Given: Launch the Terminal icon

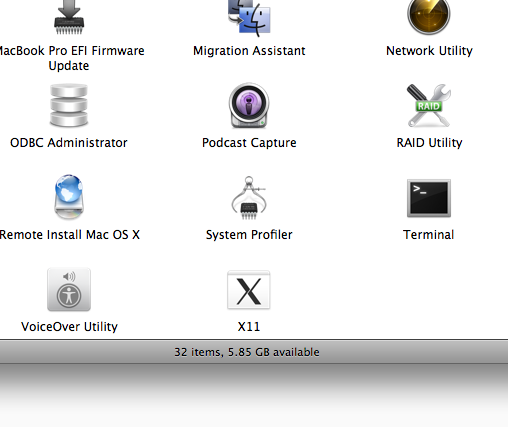Looking at the screenshot, I should 429,198.
